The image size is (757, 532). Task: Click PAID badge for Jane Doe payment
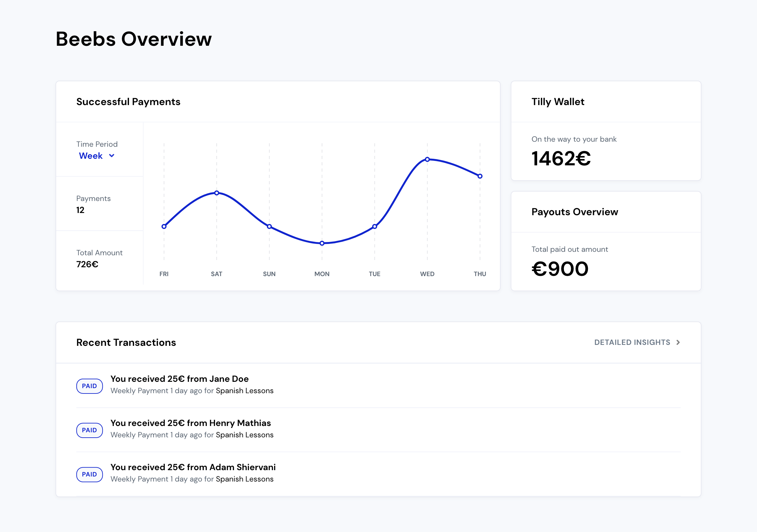pyautogui.click(x=89, y=386)
